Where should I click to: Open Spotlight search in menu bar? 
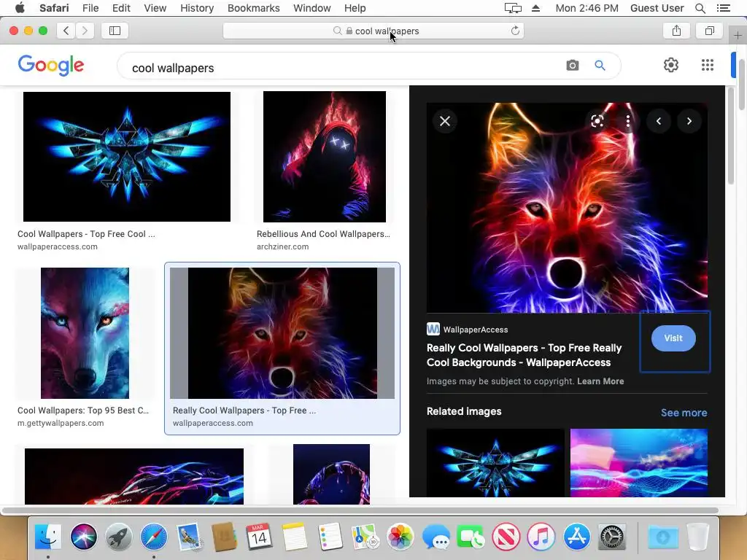pos(700,8)
